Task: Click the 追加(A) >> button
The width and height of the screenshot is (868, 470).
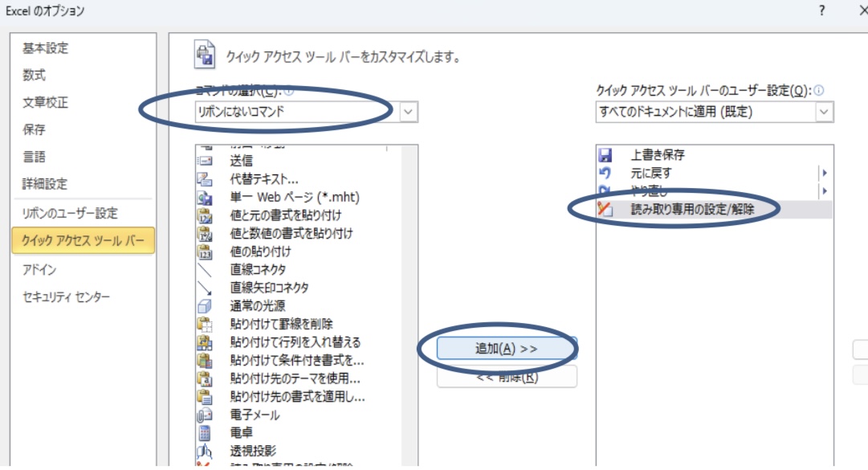Action: point(507,349)
